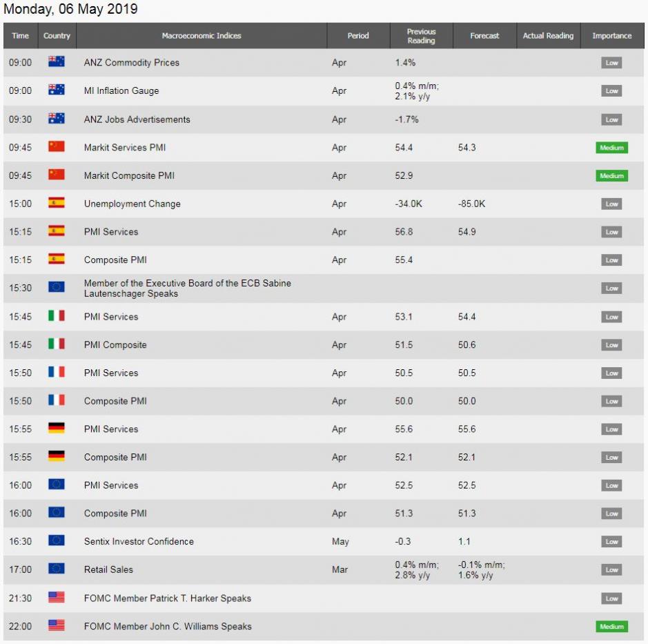Viewport: 648px width, 644px height.
Task: Click China flag next to Markit Services PMI
Action: coord(57,146)
